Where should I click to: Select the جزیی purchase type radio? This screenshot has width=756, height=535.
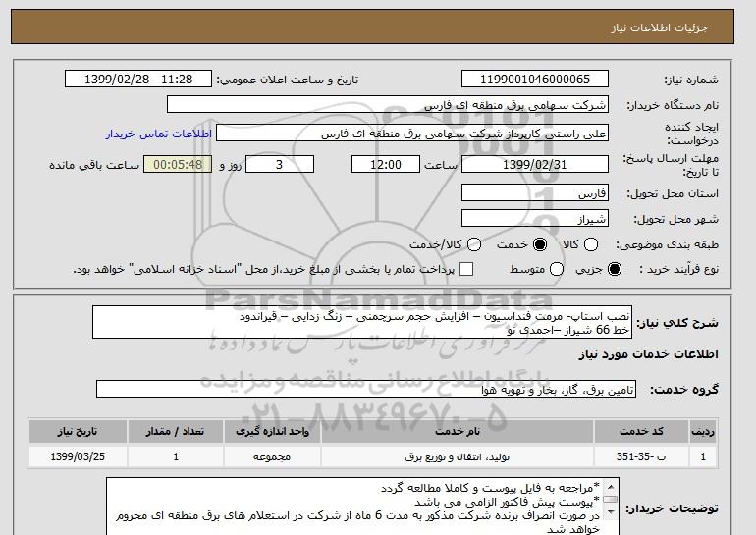click(x=615, y=269)
